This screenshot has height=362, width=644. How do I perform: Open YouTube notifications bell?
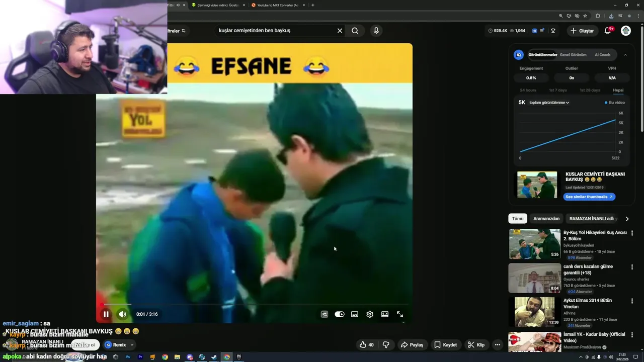pos(608,31)
